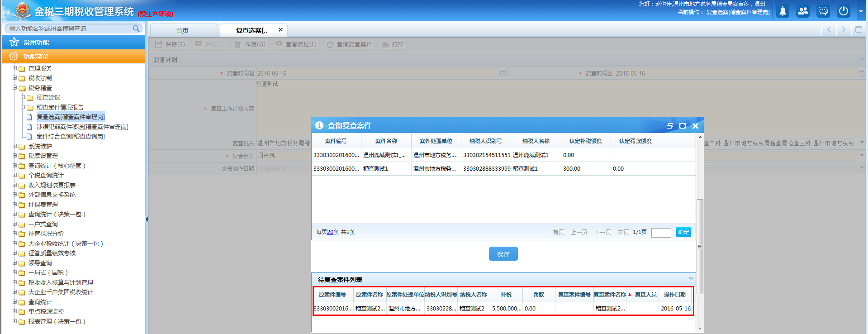Expand 管理服务 tree node
Screen dimensions: 868x334
click(x=14, y=68)
